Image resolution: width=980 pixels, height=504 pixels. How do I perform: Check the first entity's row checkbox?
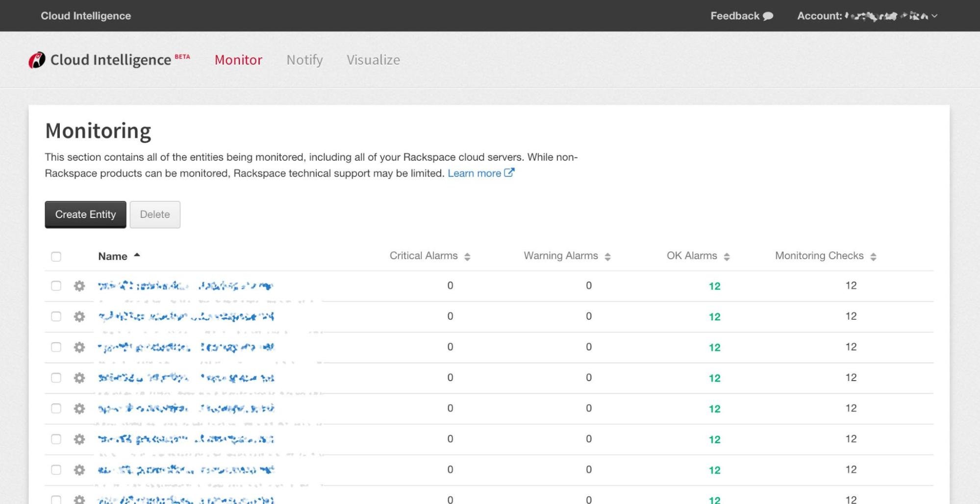point(56,286)
